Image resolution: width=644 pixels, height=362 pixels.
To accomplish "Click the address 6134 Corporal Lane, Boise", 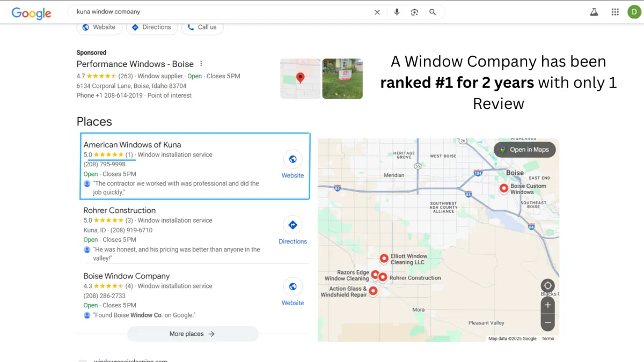I will (131, 86).
